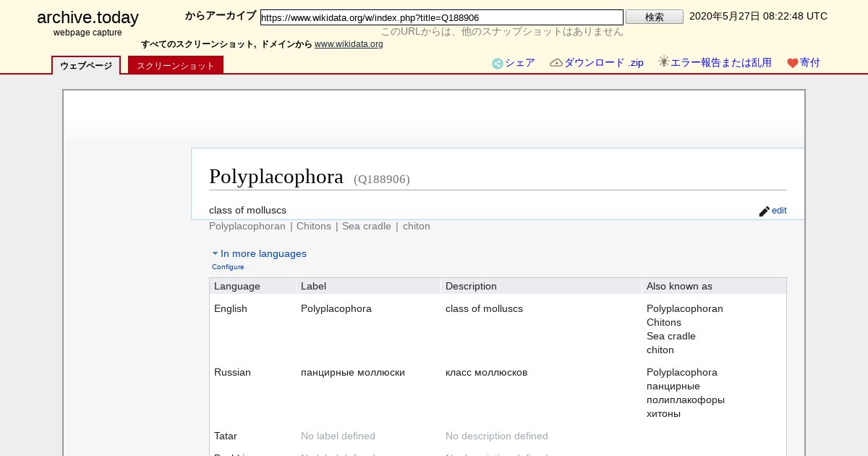
Task: Click the ダウンロード .zip link
Action: 604,63
